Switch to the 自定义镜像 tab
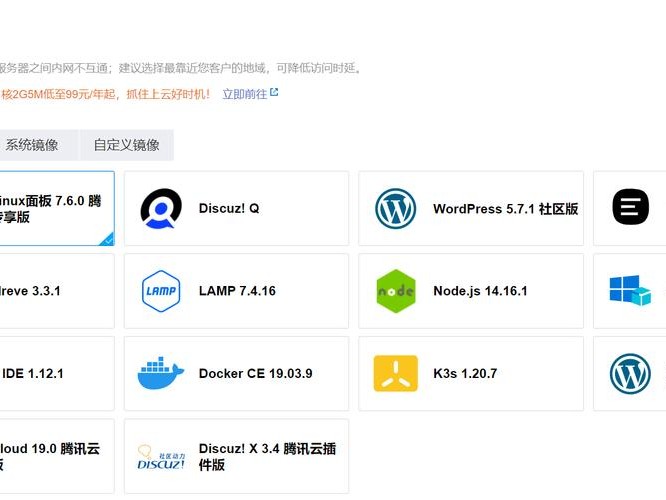The width and height of the screenshot is (666, 500). coord(127,145)
